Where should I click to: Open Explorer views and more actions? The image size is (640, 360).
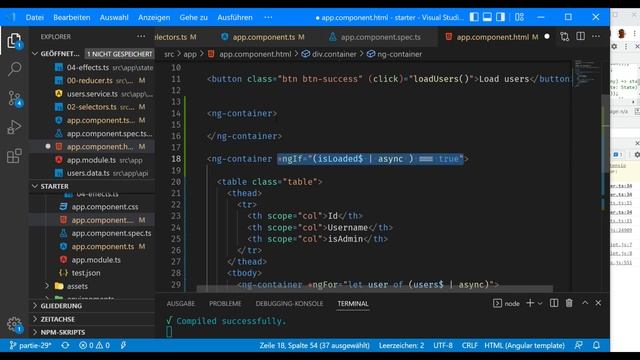pos(141,37)
